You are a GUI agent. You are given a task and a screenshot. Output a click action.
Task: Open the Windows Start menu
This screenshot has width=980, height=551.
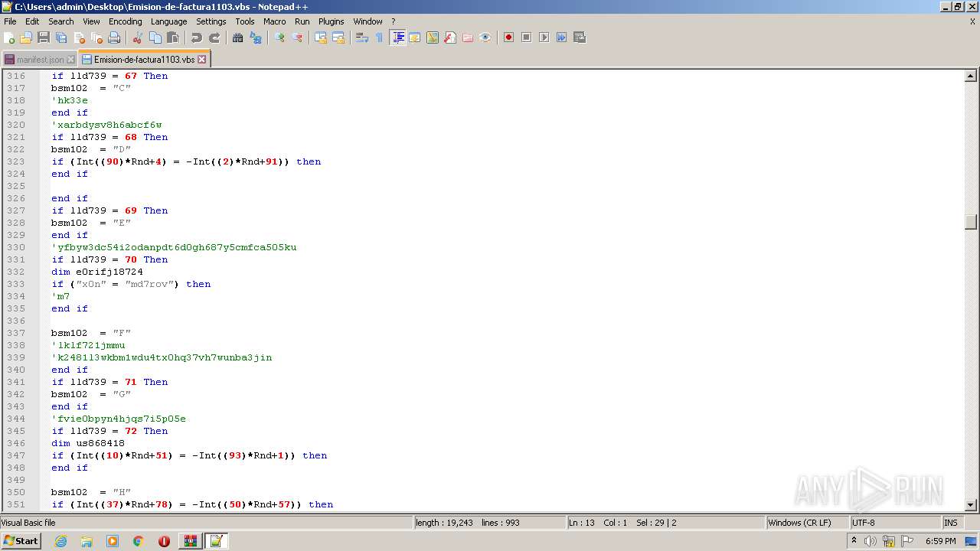pyautogui.click(x=21, y=541)
